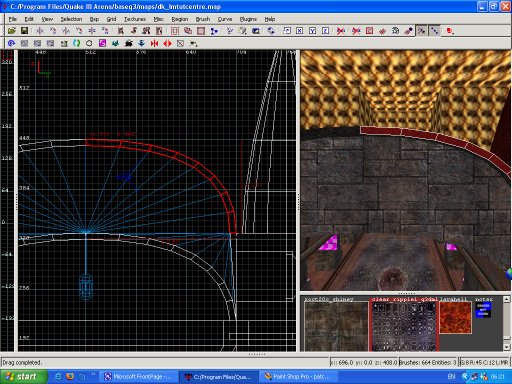Select the blue notex texture swatch
The width and height of the screenshot is (512, 384).
[x=483, y=310]
